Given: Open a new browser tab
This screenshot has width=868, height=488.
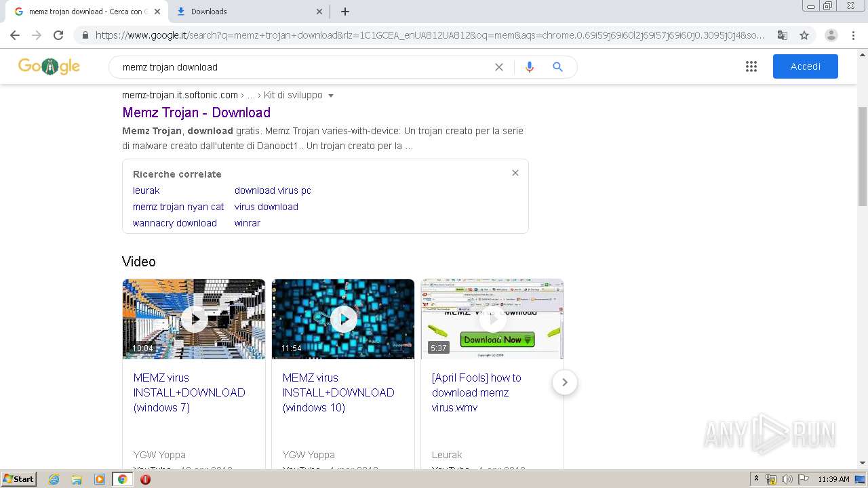Looking at the screenshot, I should 345,12.
